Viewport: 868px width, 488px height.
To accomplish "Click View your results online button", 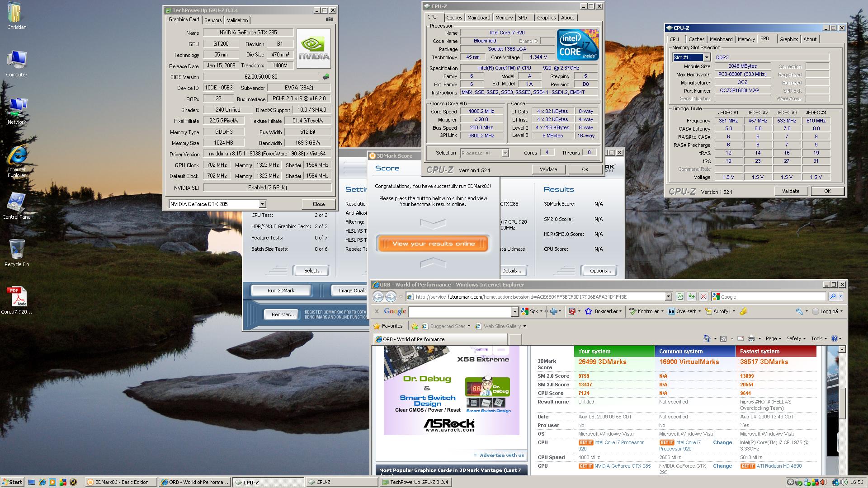I will point(433,244).
